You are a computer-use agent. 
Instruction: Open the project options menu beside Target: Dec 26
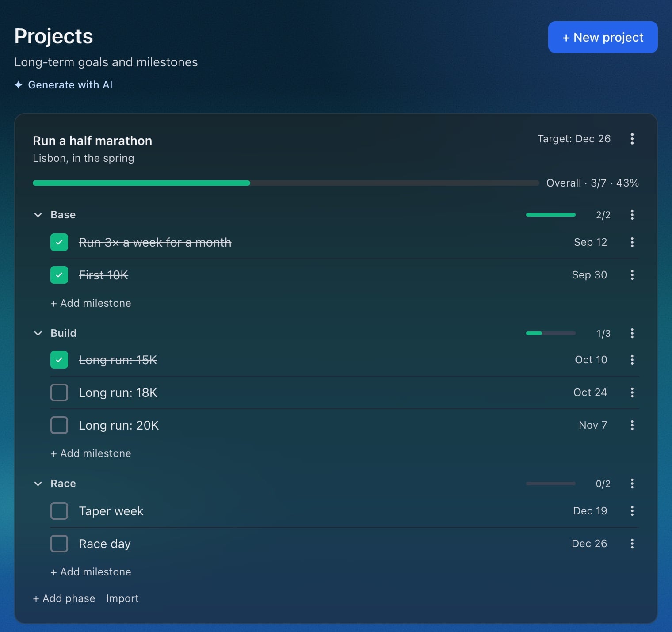tap(632, 139)
